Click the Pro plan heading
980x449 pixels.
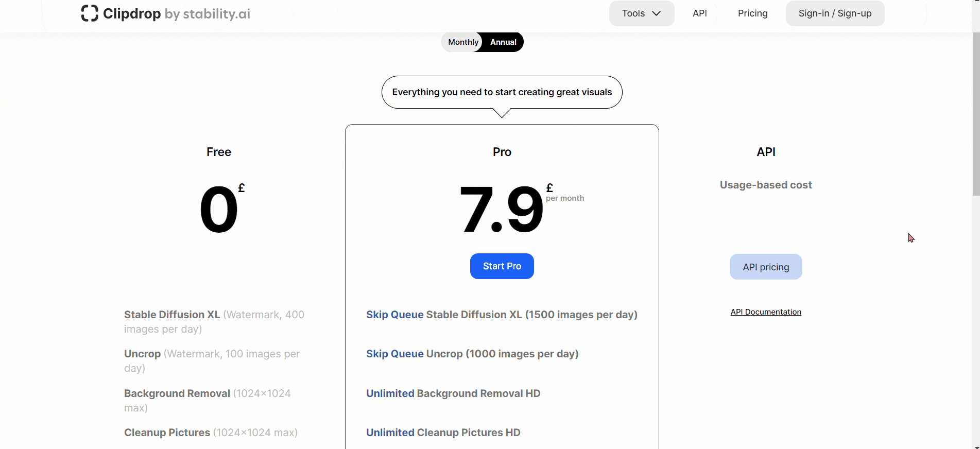[502, 152]
